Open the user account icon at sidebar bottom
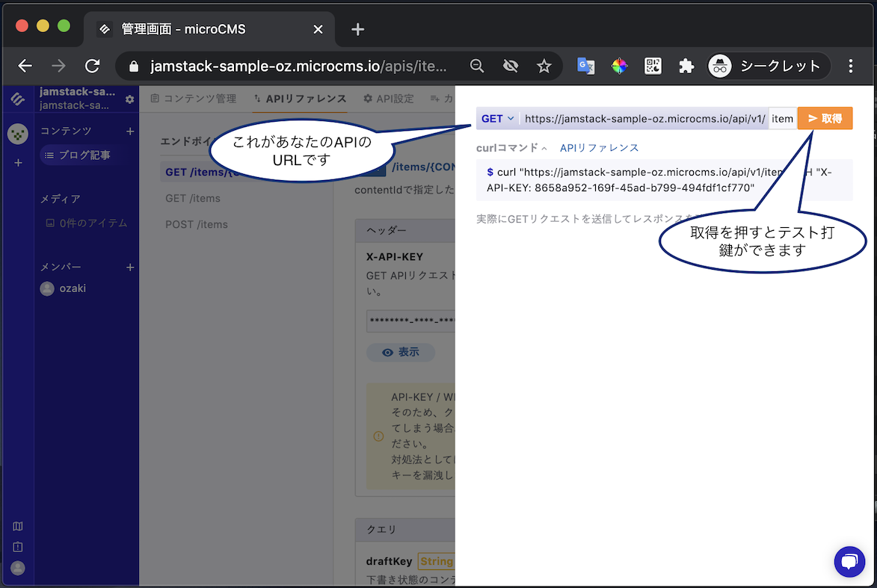The width and height of the screenshot is (877, 588). pyautogui.click(x=18, y=568)
